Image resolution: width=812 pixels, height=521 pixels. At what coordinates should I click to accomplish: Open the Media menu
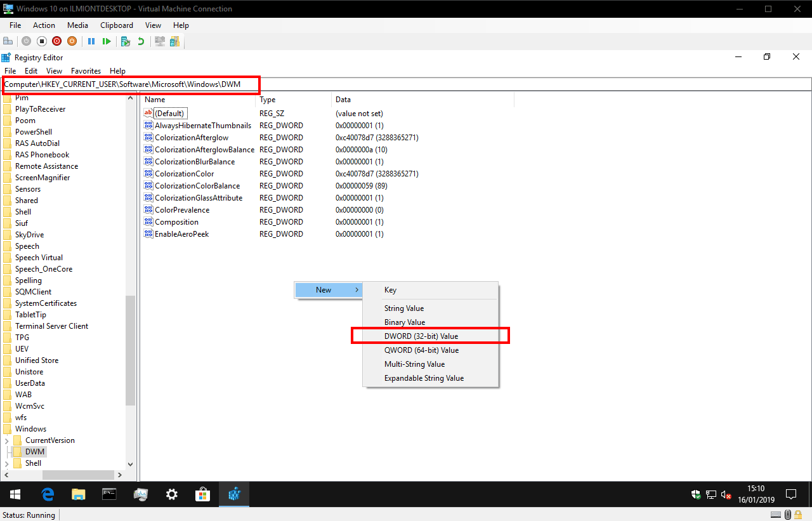click(x=77, y=25)
